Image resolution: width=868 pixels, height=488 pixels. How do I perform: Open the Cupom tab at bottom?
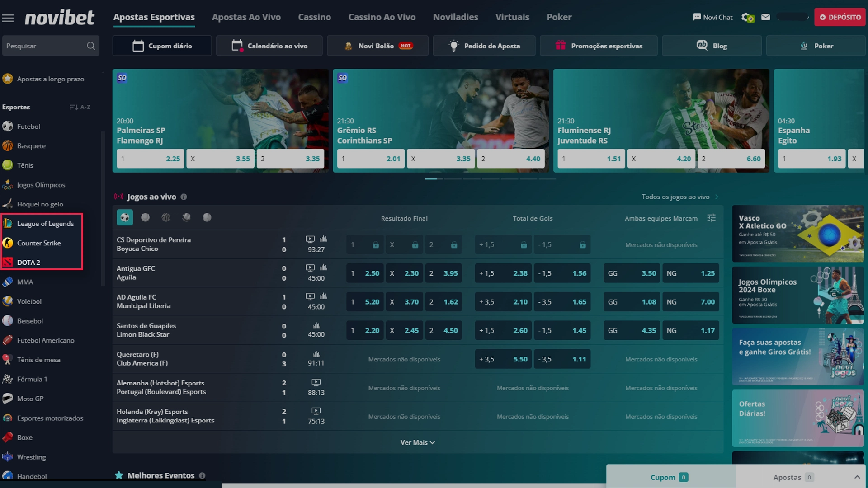point(670,477)
